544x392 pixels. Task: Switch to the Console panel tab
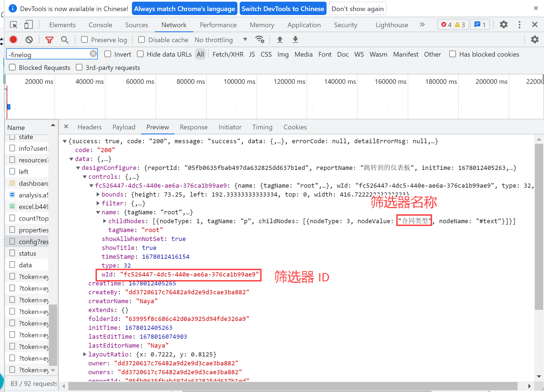(100, 25)
